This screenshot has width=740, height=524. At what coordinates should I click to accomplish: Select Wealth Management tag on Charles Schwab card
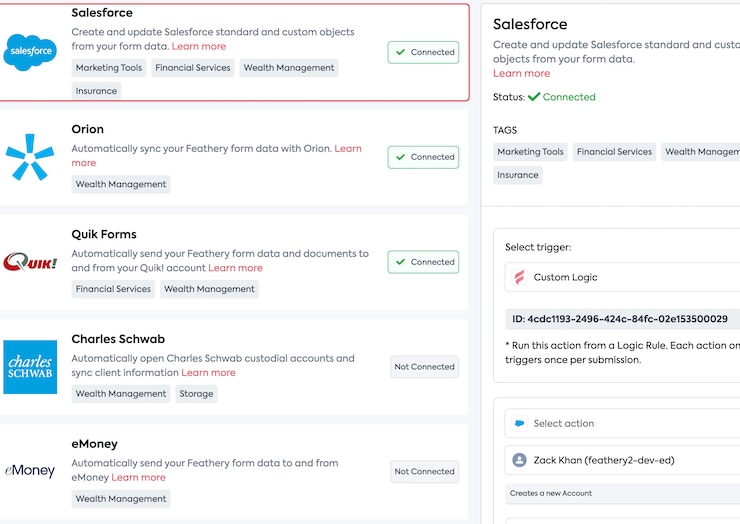(x=121, y=394)
